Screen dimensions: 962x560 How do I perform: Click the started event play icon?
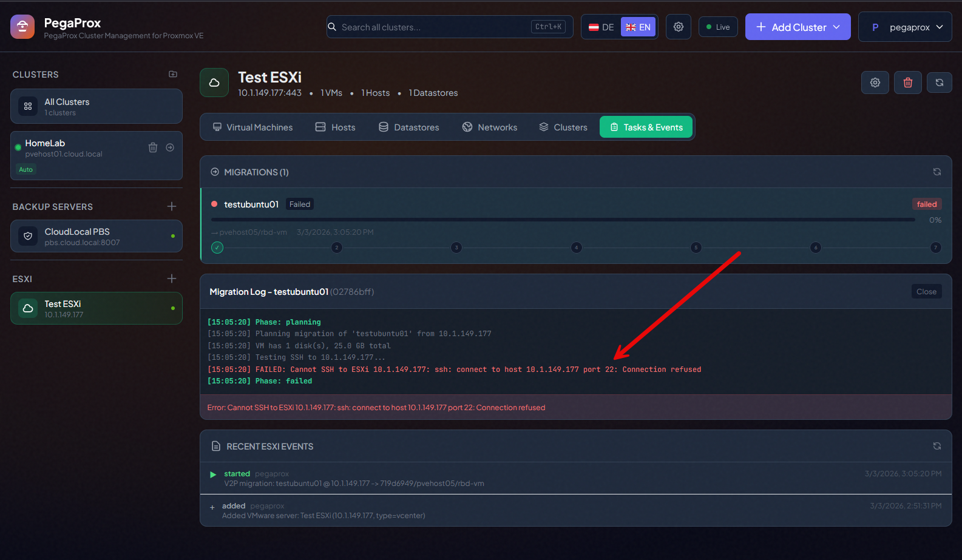coord(213,474)
